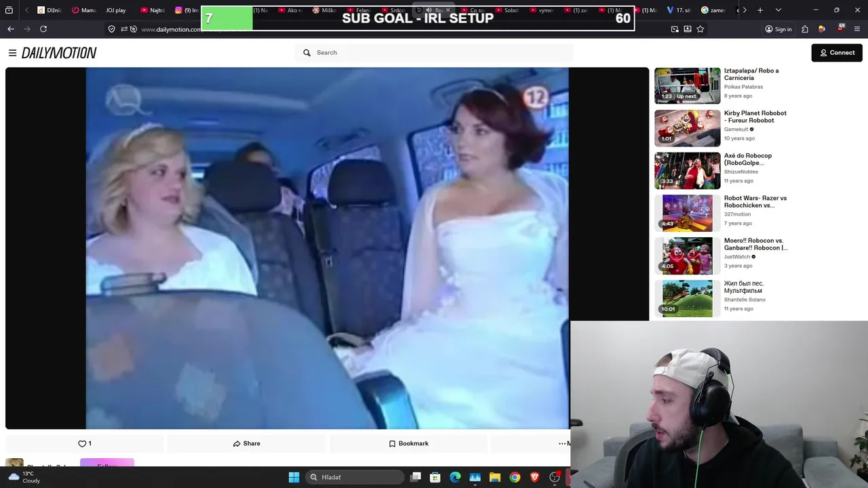Click the bookmark star in address bar

coord(701,29)
